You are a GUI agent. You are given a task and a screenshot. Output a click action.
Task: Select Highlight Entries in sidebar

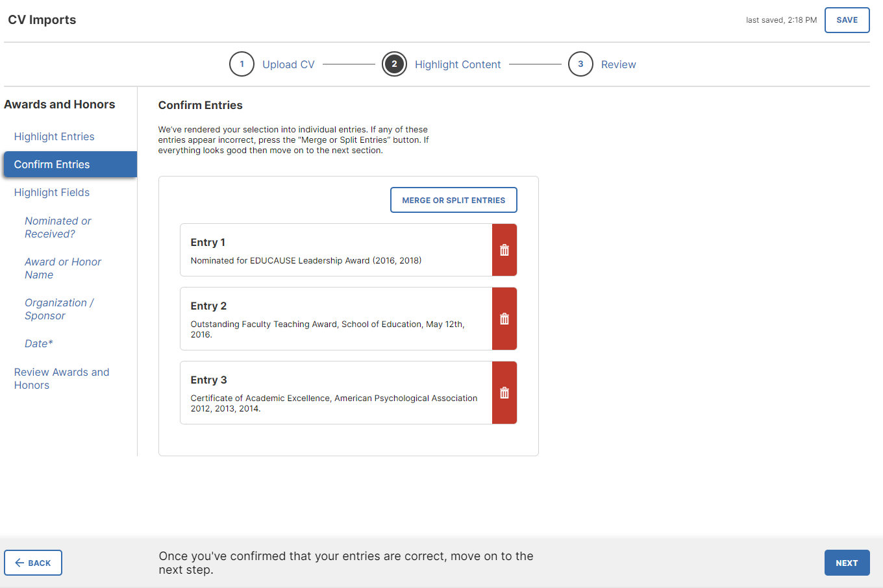click(55, 136)
